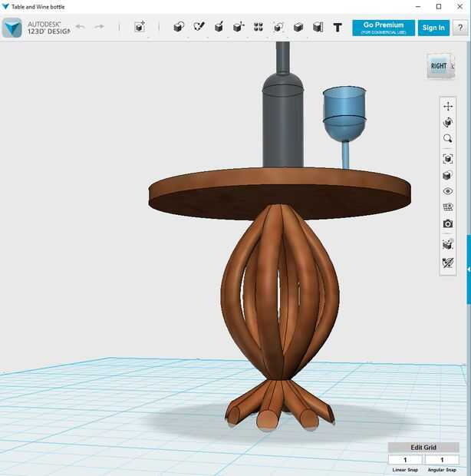Toggle the snap while moving icon
Screen dimensions: 471x476
pos(448,244)
